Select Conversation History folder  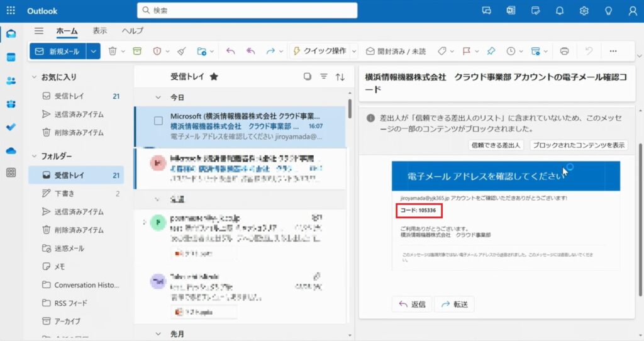point(76,285)
